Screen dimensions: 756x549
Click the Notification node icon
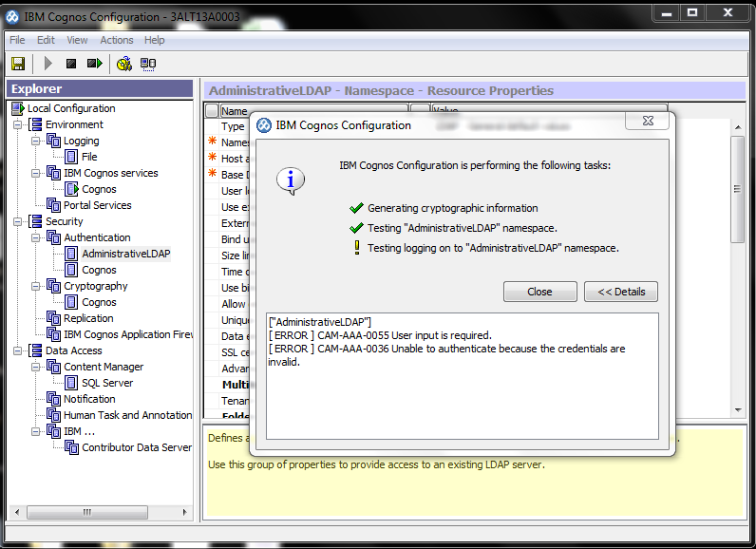[53, 399]
